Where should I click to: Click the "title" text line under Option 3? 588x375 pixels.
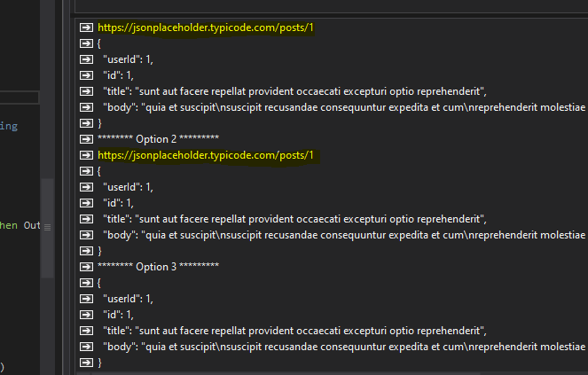pyautogui.click(x=294, y=331)
